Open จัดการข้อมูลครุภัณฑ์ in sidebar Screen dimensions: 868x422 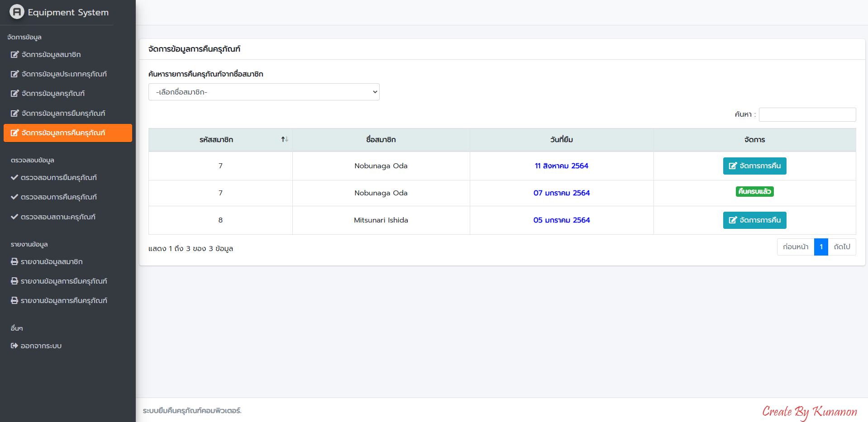[x=53, y=94]
